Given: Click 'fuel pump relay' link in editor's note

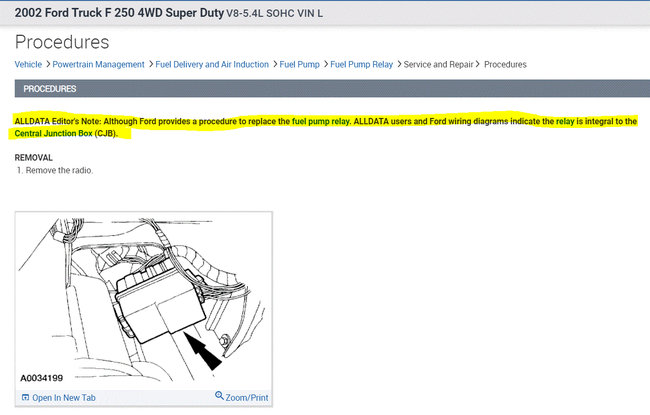Looking at the screenshot, I should click(321, 121).
